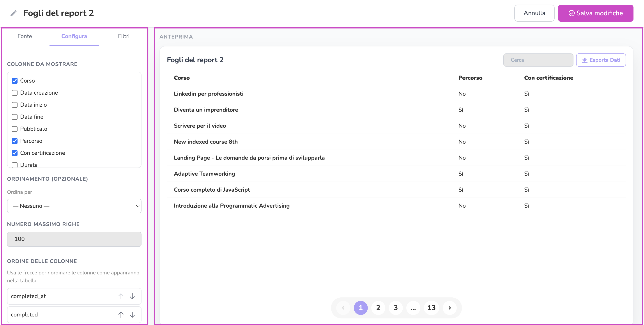This screenshot has width=644, height=325.
Task: Go to page 2
Action: click(378, 308)
